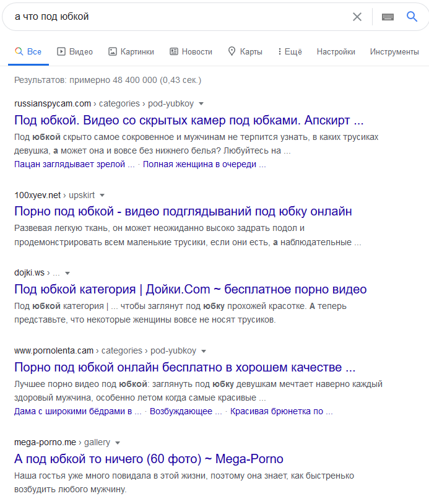
Task: Open the Настройки menu
Action: point(336,51)
